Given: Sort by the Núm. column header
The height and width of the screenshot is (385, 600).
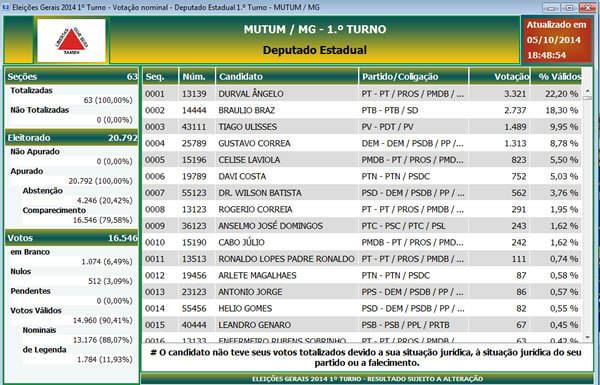Looking at the screenshot, I should [197, 77].
